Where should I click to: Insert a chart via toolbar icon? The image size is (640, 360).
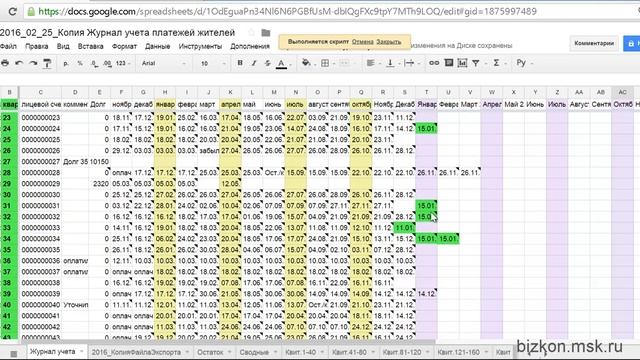462,63
